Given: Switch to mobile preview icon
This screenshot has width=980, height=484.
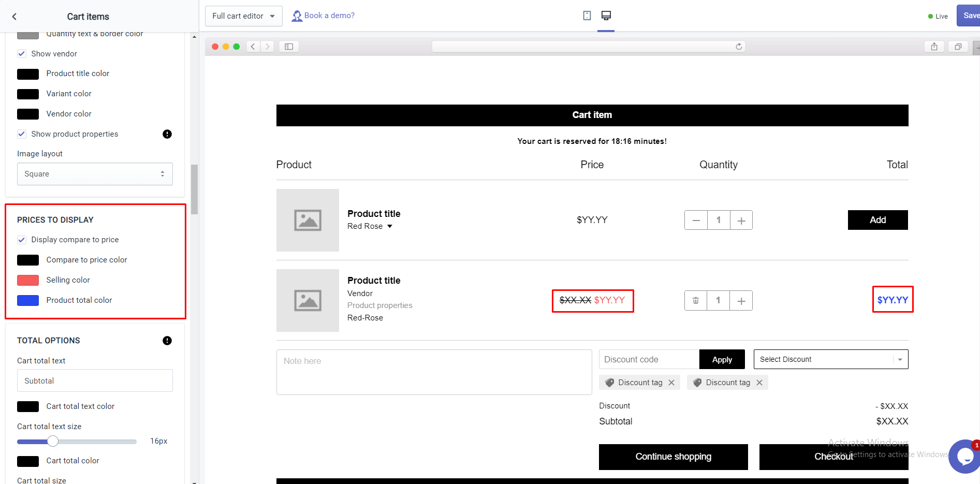Looking at the screenshot, I should point(587,16).
